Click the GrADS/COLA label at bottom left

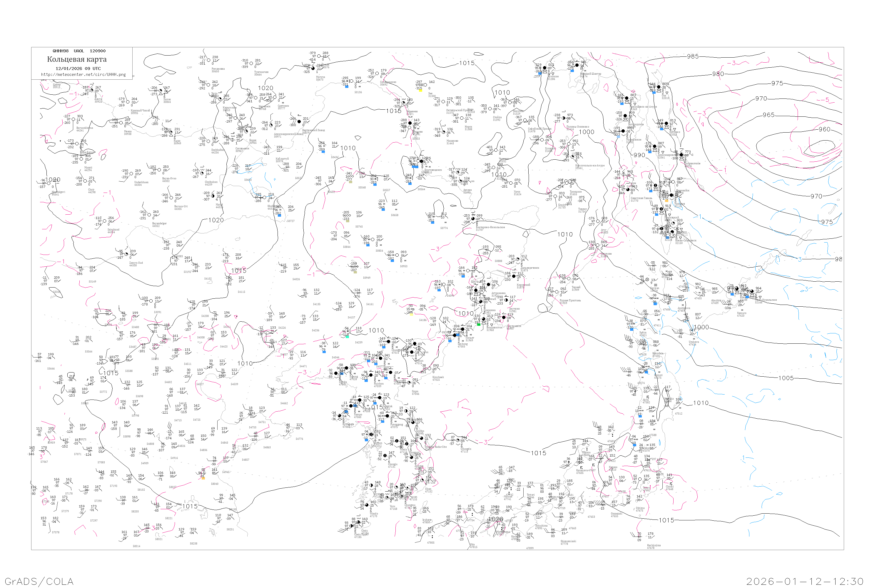39,581
